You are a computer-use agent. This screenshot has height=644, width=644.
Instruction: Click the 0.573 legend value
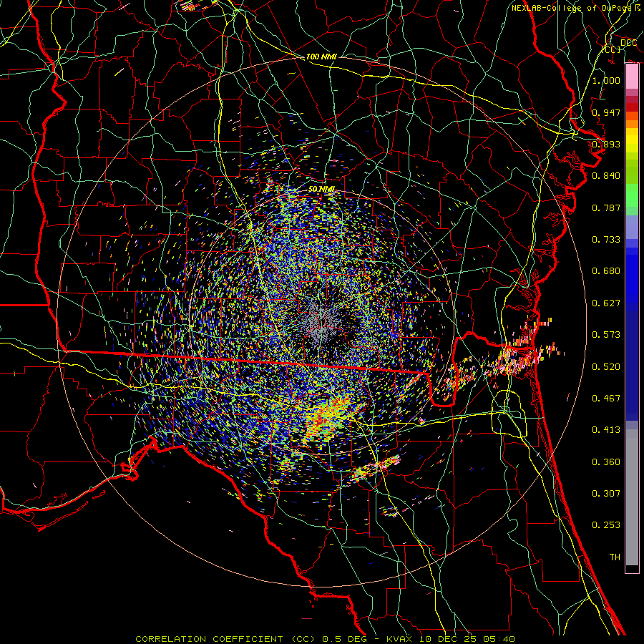606,335
